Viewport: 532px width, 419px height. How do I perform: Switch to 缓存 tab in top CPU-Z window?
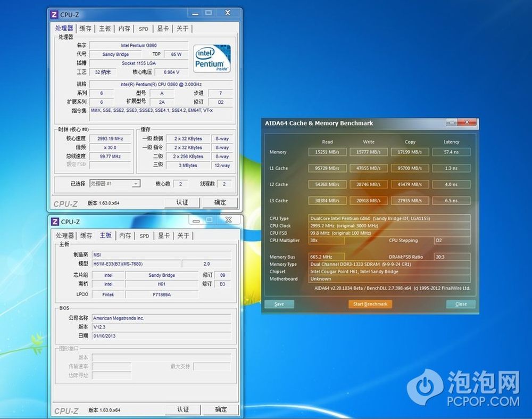(x=86, y=29)
